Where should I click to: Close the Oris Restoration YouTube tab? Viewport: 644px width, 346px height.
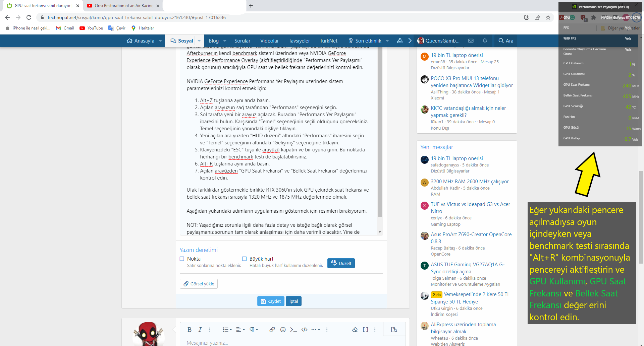(158, 6)
